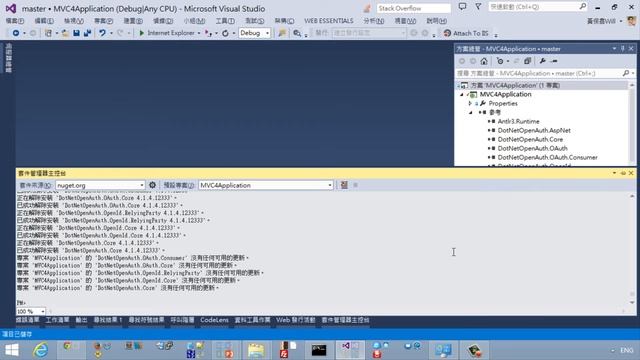Open the command prompt taskbar icon

(x=319, y=350)
